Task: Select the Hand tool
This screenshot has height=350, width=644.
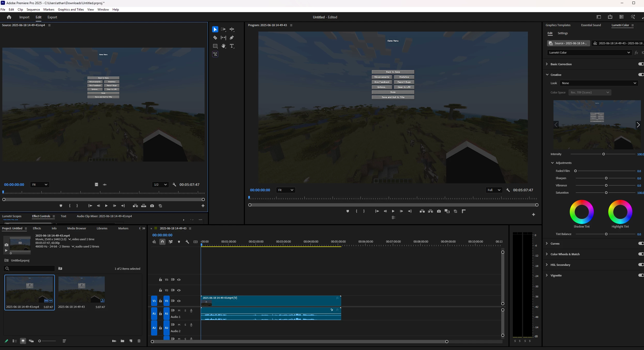Action: tap(223, 46)
